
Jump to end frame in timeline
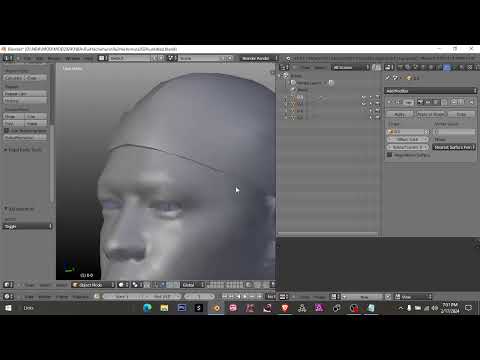tap(259, 296)
